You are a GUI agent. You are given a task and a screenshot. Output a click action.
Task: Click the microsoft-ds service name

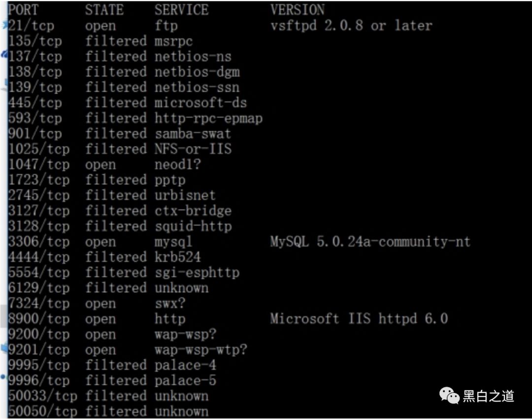[200, 103]
